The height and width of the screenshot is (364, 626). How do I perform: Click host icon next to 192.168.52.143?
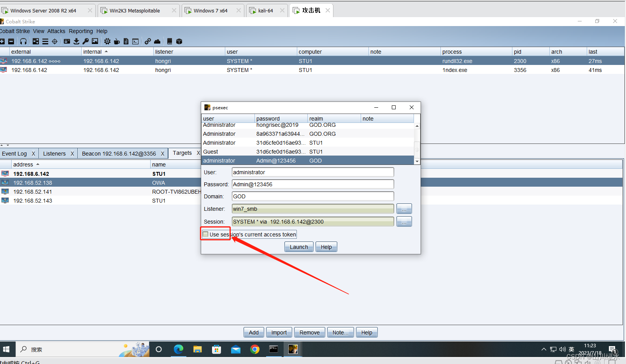coord(5,201)
